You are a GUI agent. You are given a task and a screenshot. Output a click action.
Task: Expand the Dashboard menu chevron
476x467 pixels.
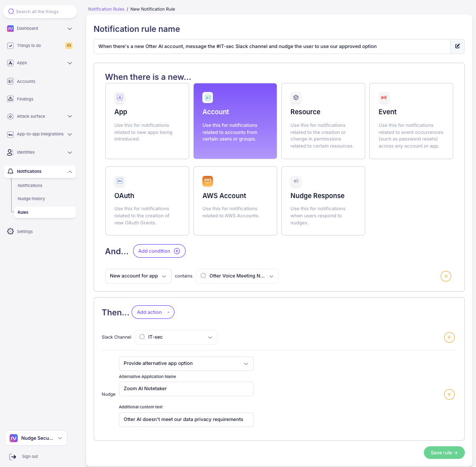click(x=70, y=29)
